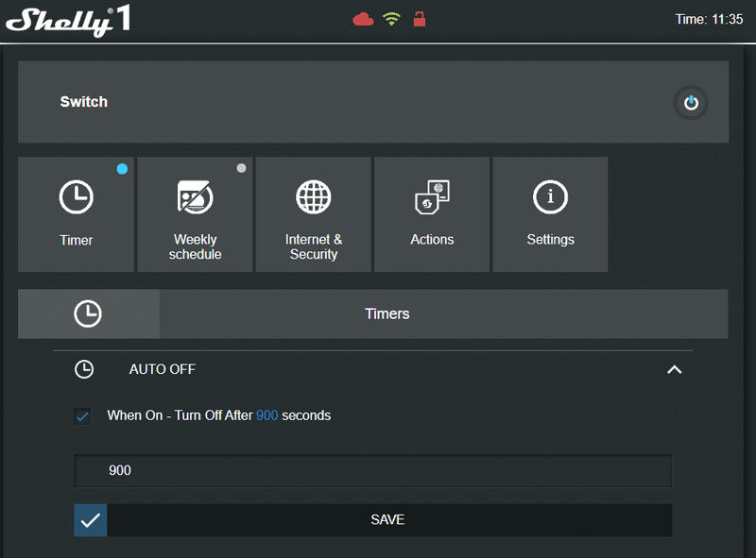Click the checkmark icon on SAVE

[90, 520]
